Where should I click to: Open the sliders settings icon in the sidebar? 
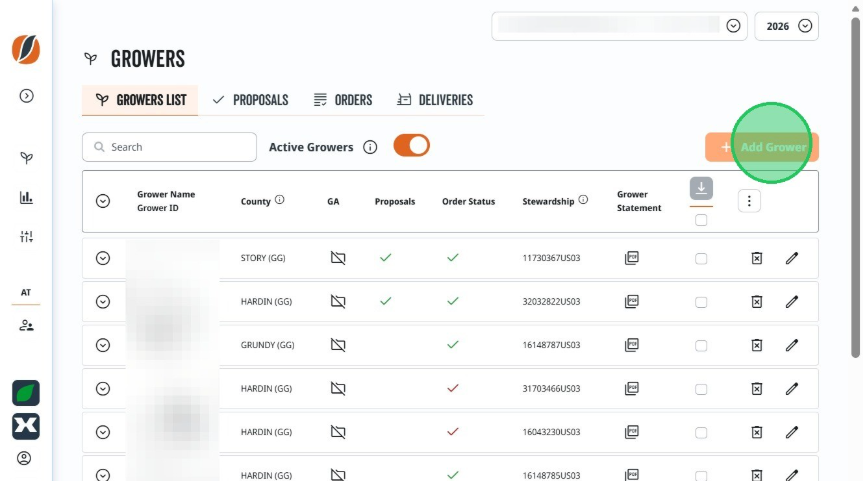pyautogui.click(x=26, y=237)
